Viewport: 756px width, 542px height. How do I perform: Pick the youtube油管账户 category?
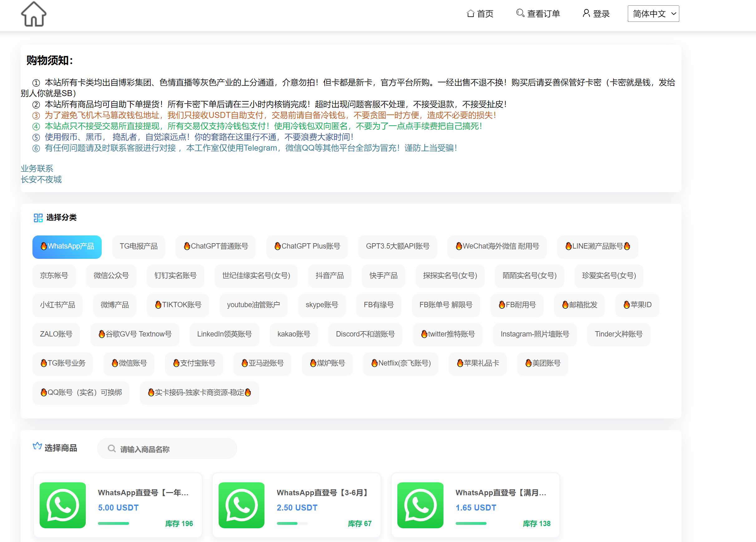[x=253, y=305]
